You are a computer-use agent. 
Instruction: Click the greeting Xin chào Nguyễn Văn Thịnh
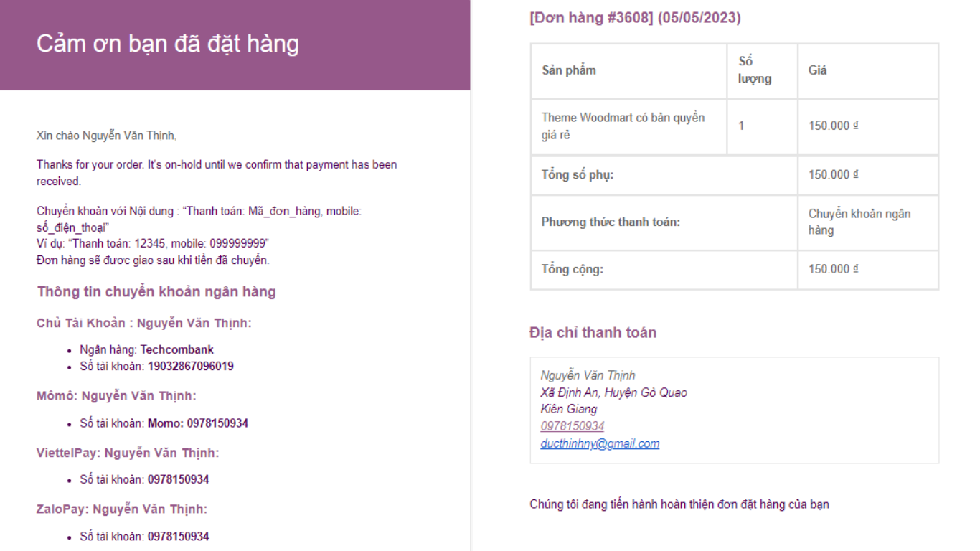[x=106, y=136]
